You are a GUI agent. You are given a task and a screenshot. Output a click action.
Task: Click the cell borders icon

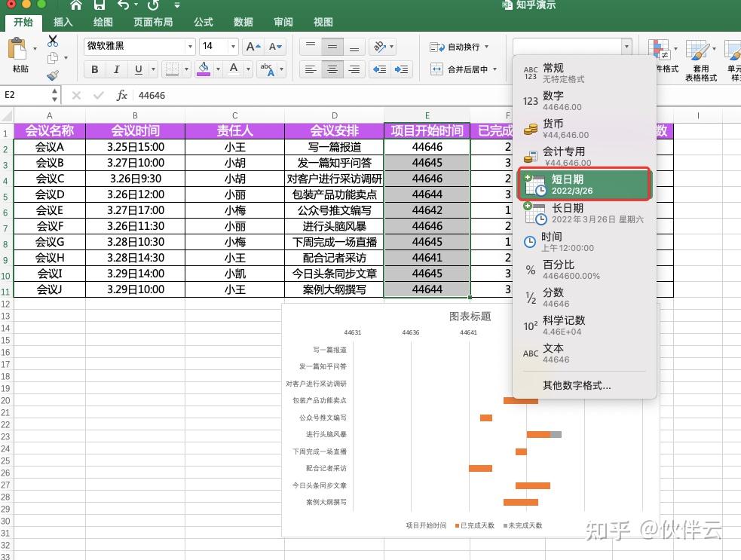(x=172, y=69)
